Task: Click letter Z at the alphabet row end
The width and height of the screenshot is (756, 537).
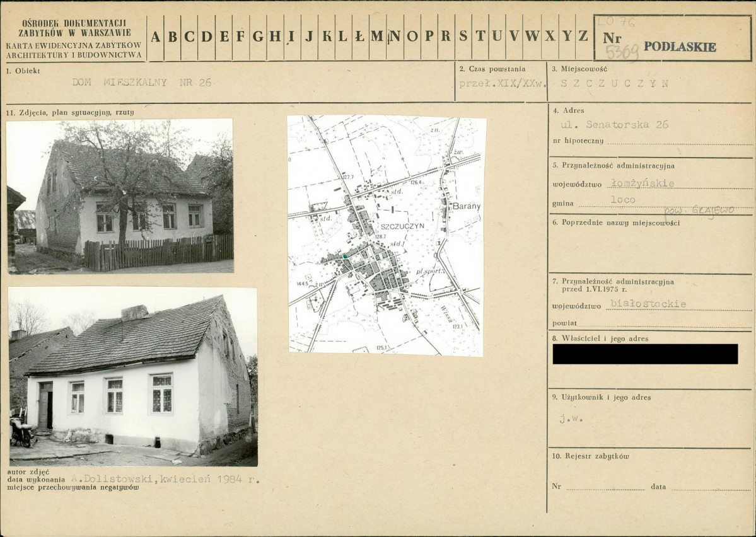Action: pyautogui.click(x=583, y=37)
